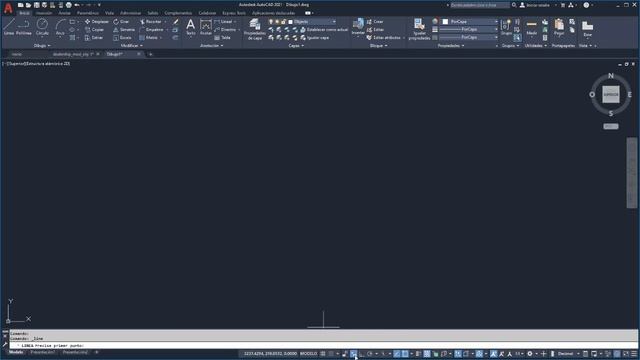Expand the Capas panel
640x360 pixels.
(x=296, y=46)
